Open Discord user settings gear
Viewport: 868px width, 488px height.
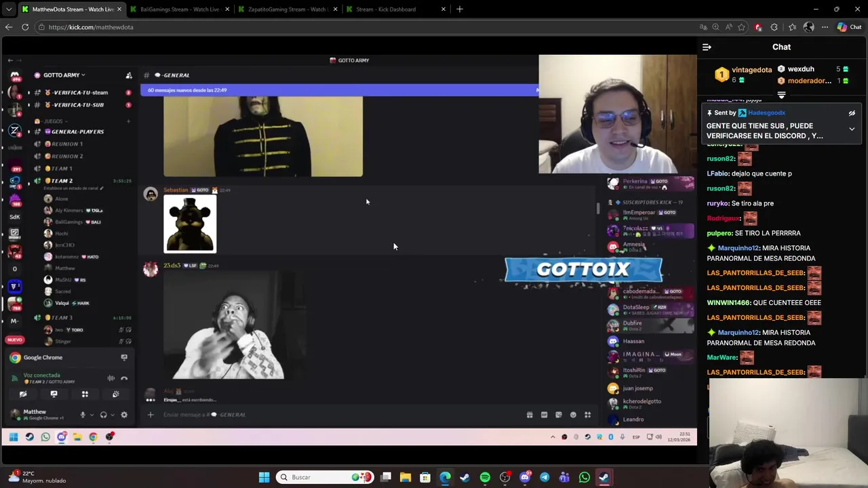coord(124,415)
